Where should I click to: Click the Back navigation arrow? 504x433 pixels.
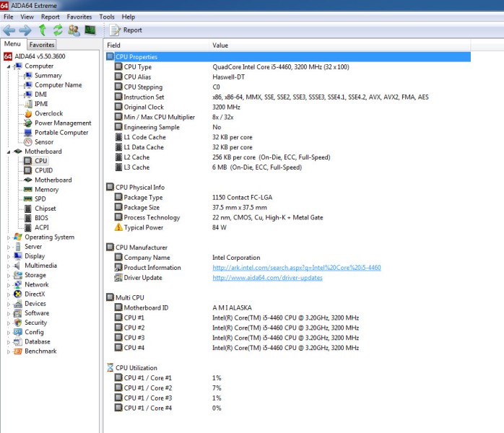9,30
